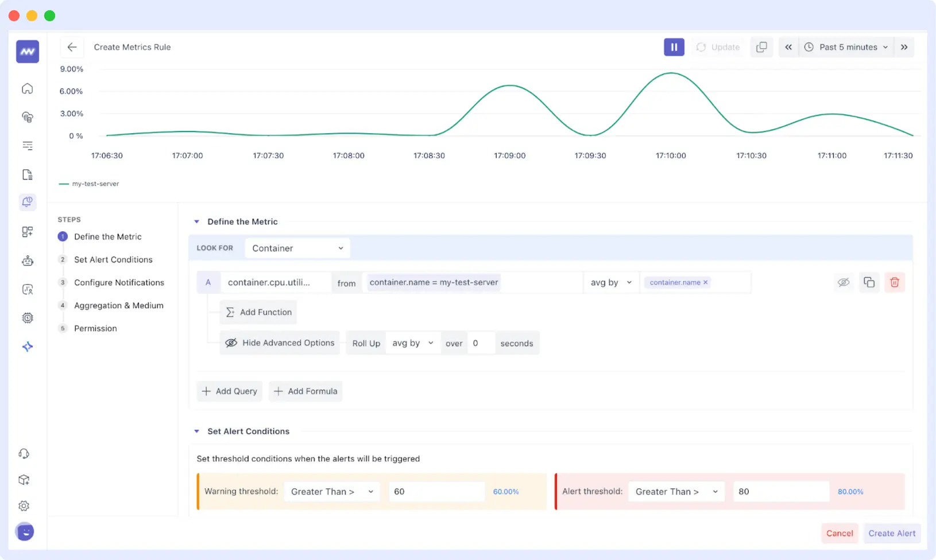The image size is (936, 560).
Task: Click the Create Alert button
Action: click(x=891, y=533)
